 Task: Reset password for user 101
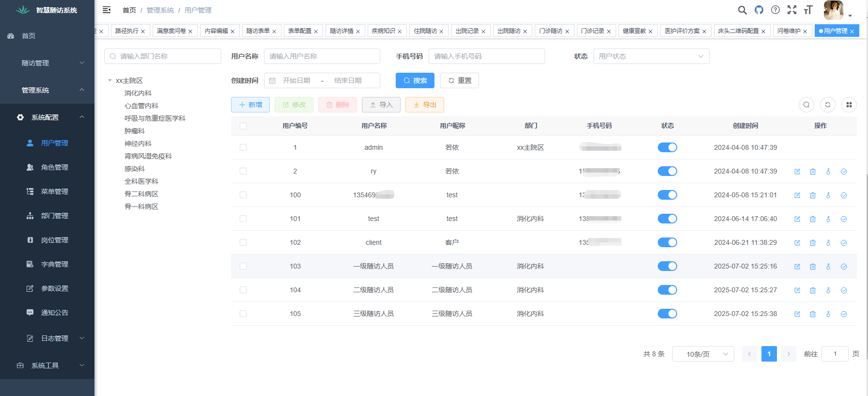click(x=828, y=219)
